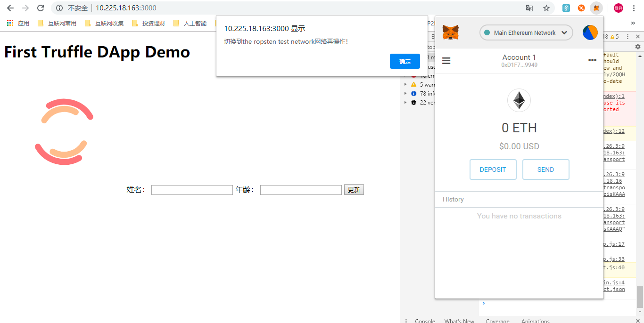The height and width of the screenshot is (323, 644).
Task: Confirm the alert with the 确定 button
Action: click(405, 61)
